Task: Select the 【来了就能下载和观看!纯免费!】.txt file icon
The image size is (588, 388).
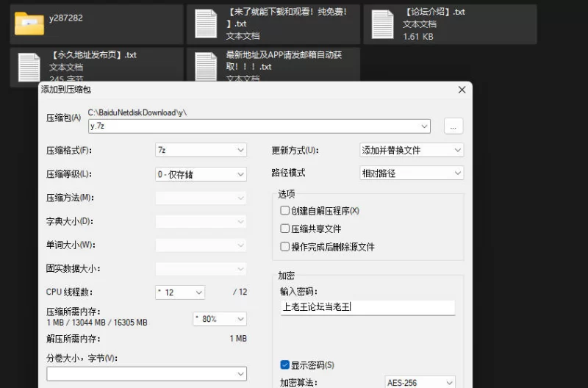Action: pyautogui.click(x=206, y=24)
